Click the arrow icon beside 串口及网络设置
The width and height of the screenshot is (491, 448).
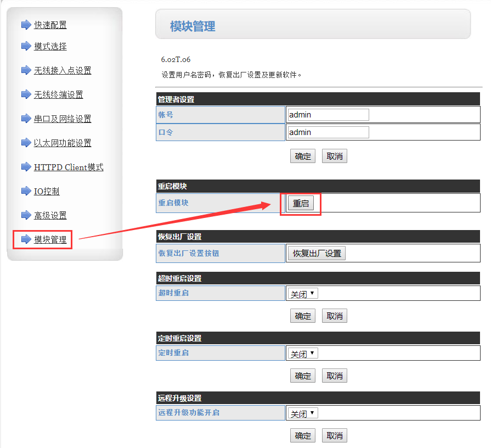pyautogui.click(x=26, y=119)
